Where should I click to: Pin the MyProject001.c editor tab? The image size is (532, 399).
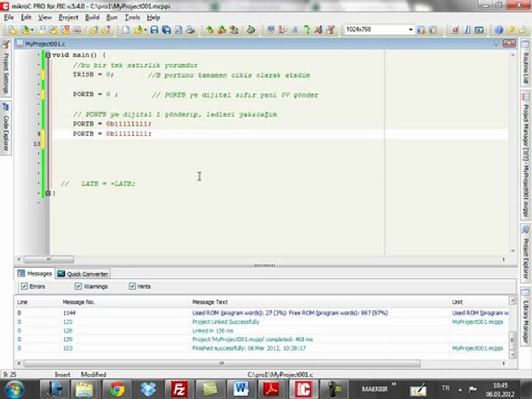[496, 43]
